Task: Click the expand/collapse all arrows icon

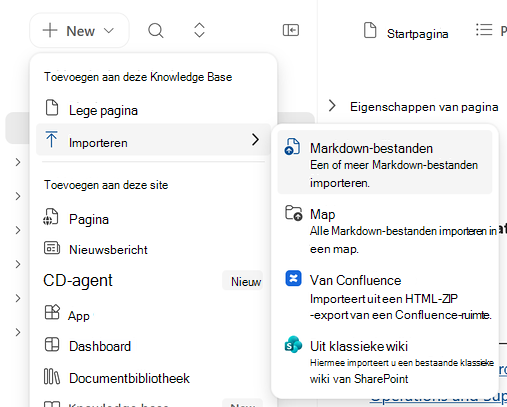Action: tap(199, 30)
